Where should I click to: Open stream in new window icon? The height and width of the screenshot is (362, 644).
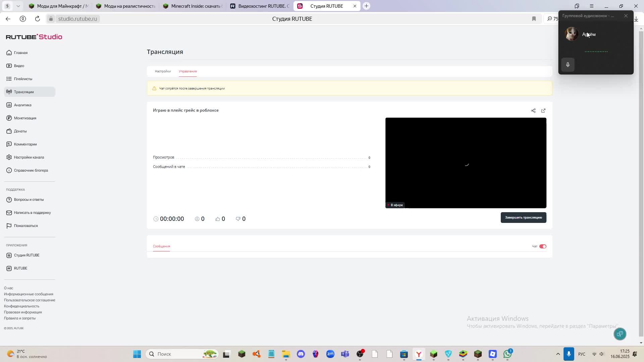(x=543, y=111)
